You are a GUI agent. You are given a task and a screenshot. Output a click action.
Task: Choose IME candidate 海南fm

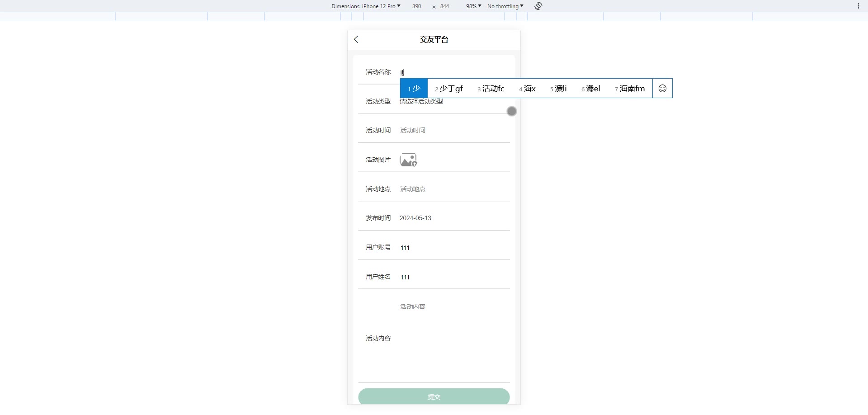click(630, 89)
